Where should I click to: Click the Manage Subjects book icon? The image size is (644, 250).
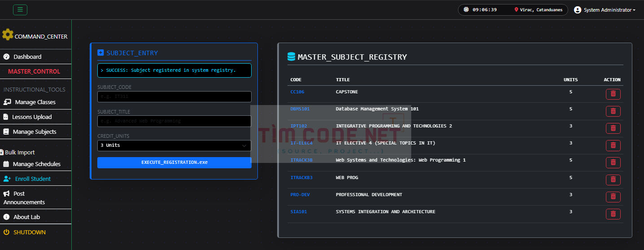tap(6, 132)
